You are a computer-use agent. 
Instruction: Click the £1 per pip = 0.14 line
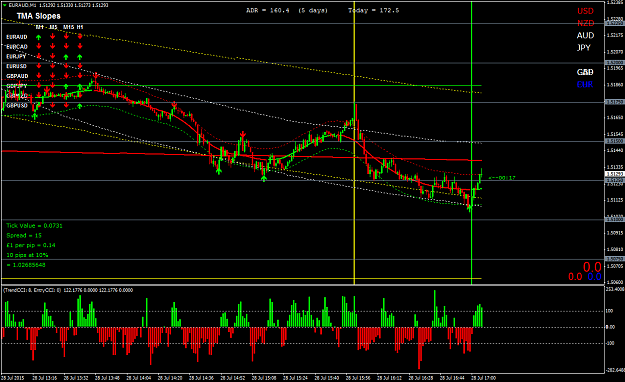click(x=31, y=245)
